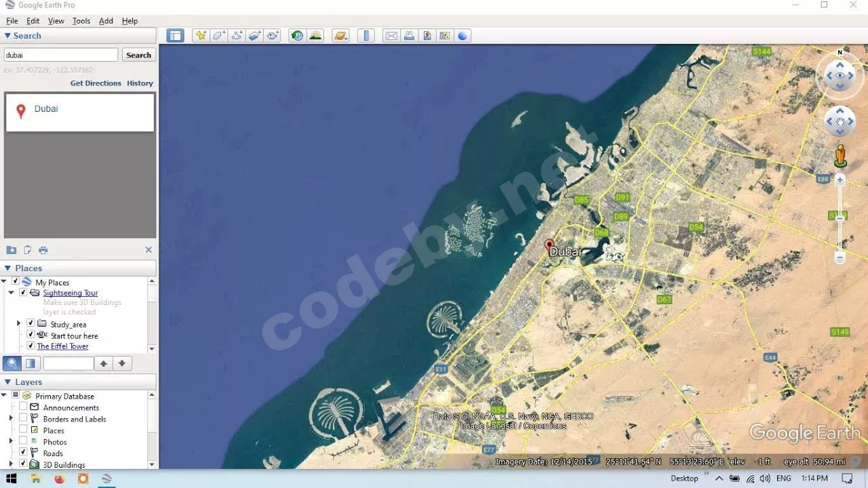The height and width of the screenshot is (488, 868).
Task: Clear search results with the X
Action: [149, 250]
